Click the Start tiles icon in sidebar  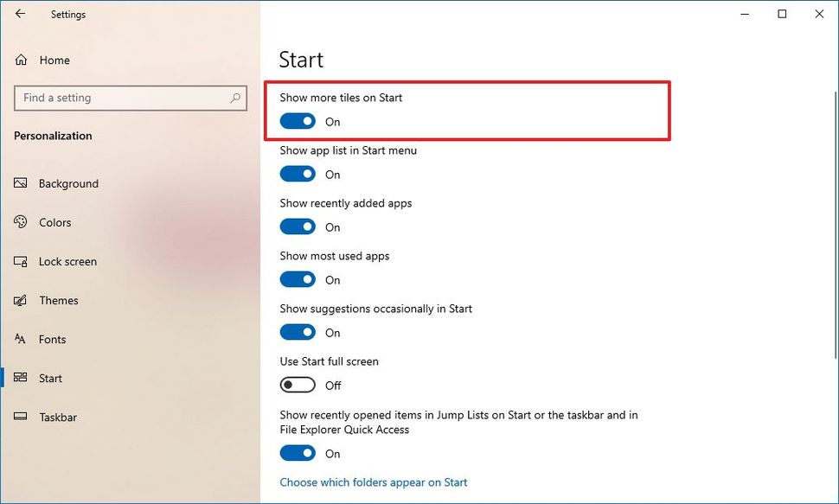pyautogui.click(x=21, y=378)
